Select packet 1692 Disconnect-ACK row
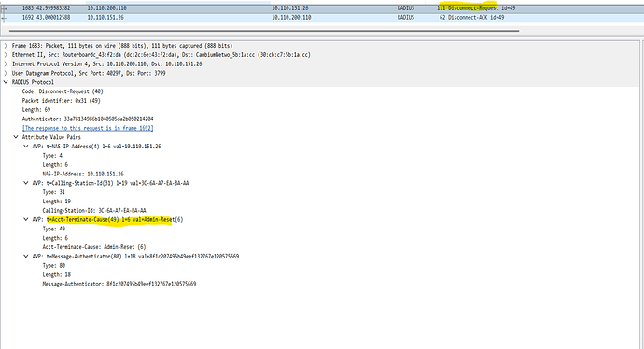This screenshot has height=349, width=644. [x=322, y=17]
